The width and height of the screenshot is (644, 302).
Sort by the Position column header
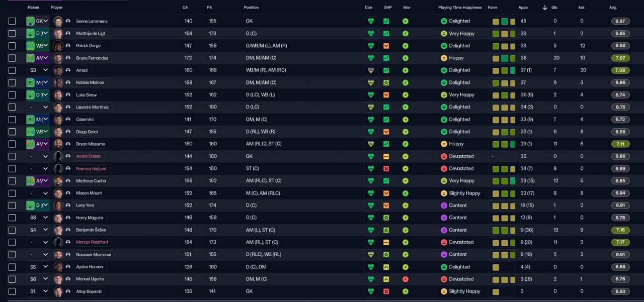pyautogui.click(x=251, y=8)
